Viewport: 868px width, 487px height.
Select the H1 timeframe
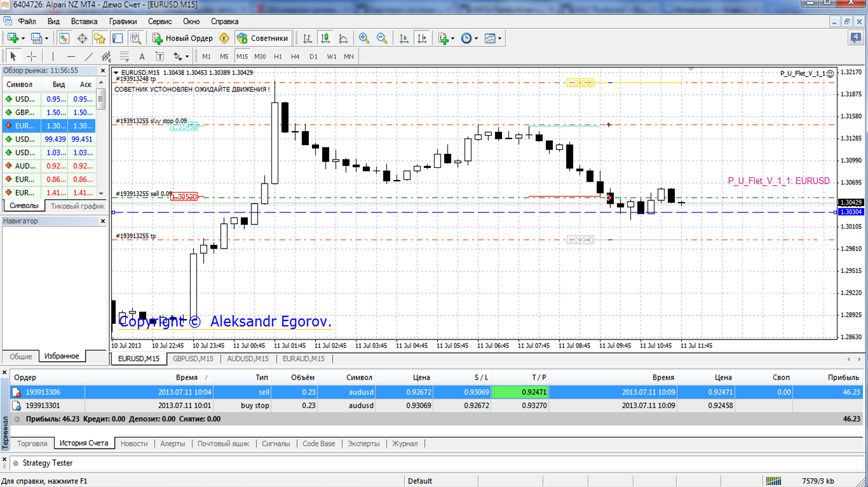[x=278, y=57]
